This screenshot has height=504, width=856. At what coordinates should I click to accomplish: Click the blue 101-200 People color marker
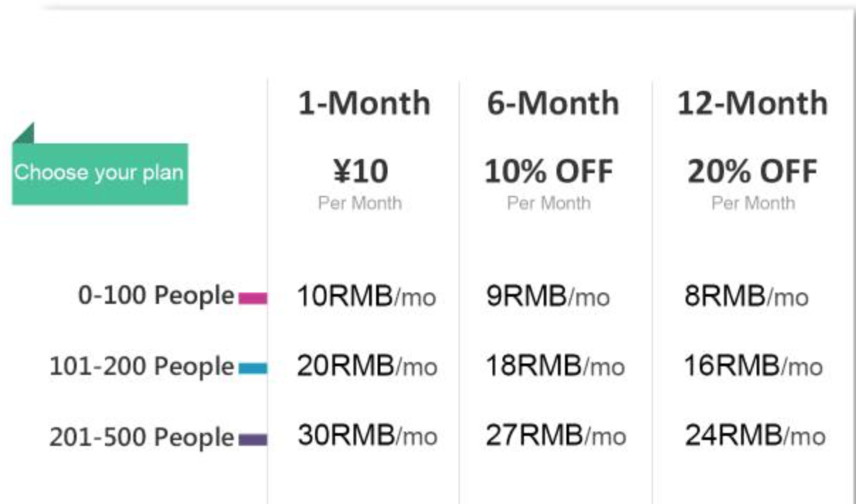point(253,368)
